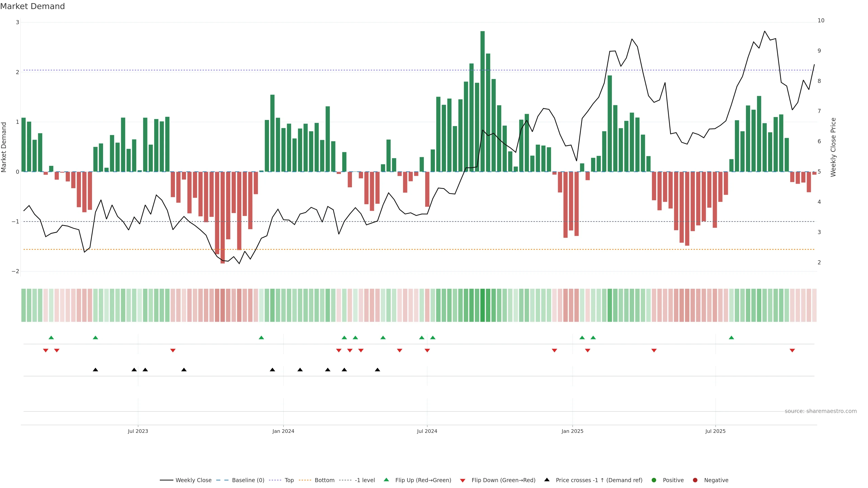Click the darkest green heatmap cell

483,305
